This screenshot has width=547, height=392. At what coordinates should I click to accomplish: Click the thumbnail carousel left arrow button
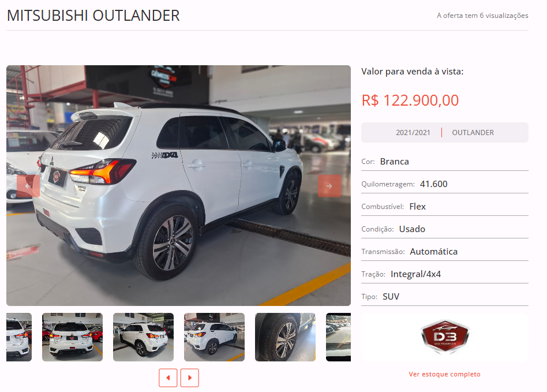[168, 378]
